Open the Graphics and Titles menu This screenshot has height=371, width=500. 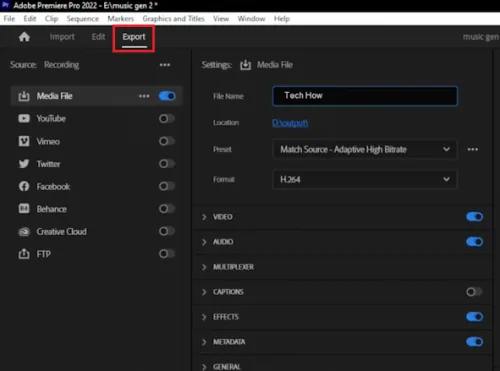pyautogui.click(x=173, y=19)
